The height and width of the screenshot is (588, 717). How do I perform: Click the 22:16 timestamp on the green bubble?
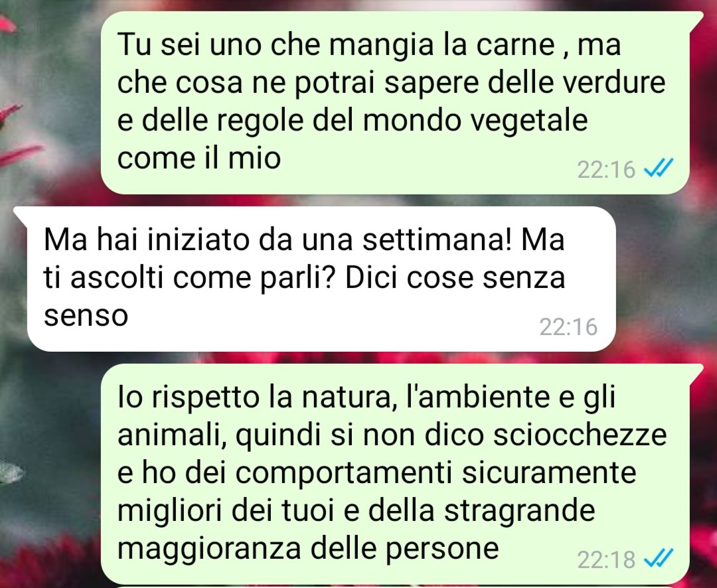606,170
